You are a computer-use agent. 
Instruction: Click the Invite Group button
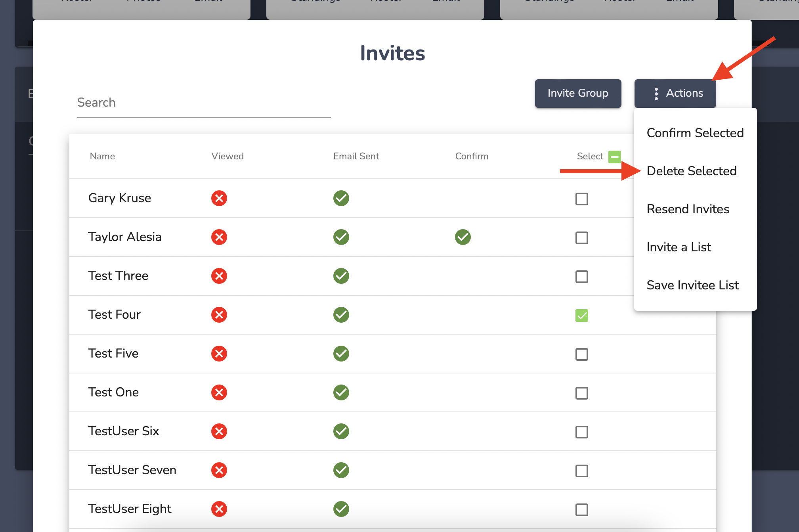point(578,94)
